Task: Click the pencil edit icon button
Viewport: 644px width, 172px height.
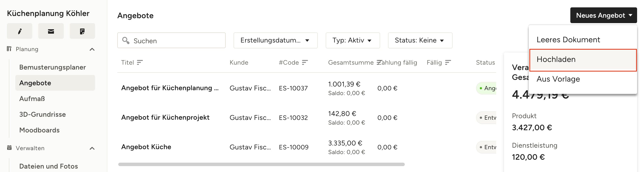Action: click(19, 31)
